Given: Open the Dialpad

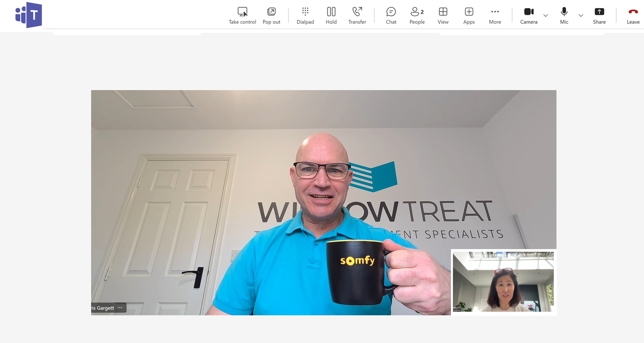Looking at the screenshot, I should [x=305, y=12].
